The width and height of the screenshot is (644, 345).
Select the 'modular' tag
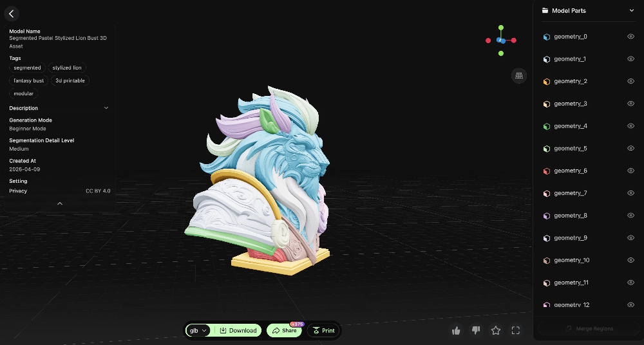click(x=23, y=93)
